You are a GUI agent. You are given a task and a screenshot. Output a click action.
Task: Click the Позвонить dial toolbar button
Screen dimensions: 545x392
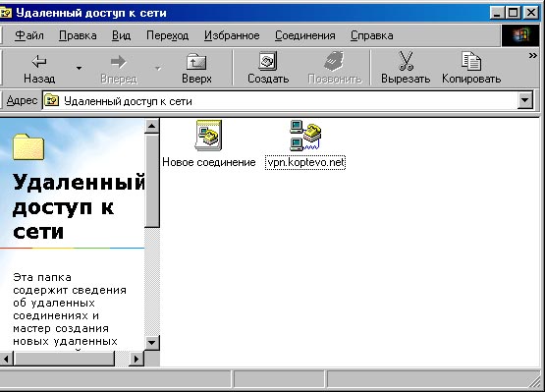[x=335, y=69]
